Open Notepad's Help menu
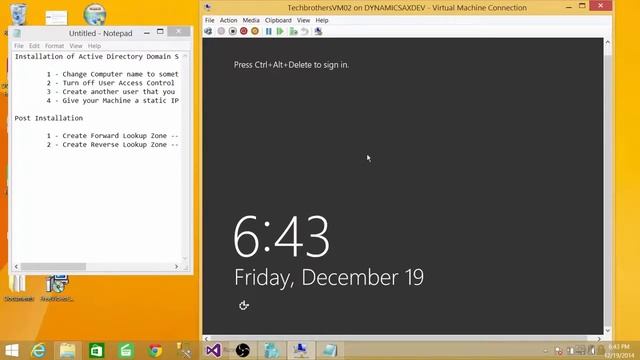The width and height of the screenshot is (640, 360). pos(94,46)
